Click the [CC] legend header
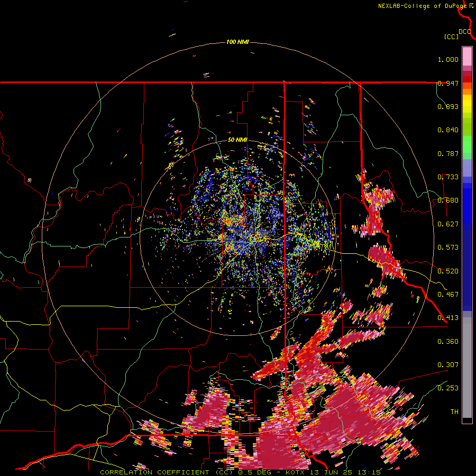The width and height of the screenshot is (476, 476). click(x=451, y=36)
